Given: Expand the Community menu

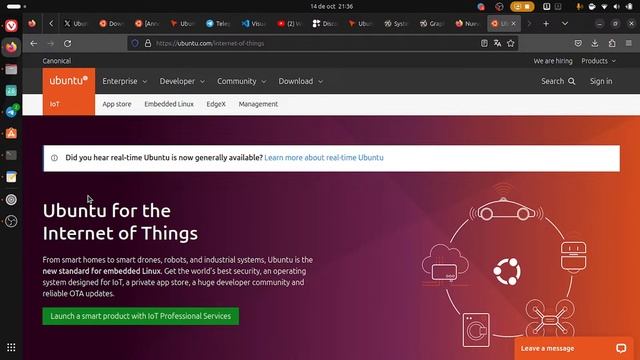Looking at the screenshot, I should [x=241, y=81].
